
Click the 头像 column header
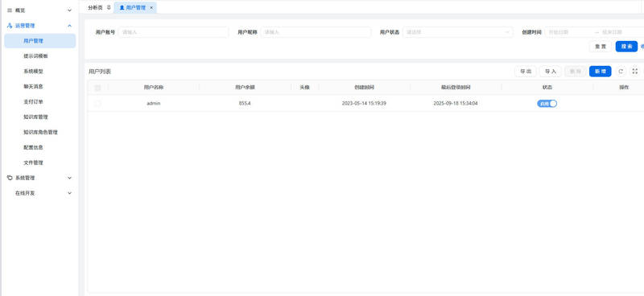click(304, 88)
